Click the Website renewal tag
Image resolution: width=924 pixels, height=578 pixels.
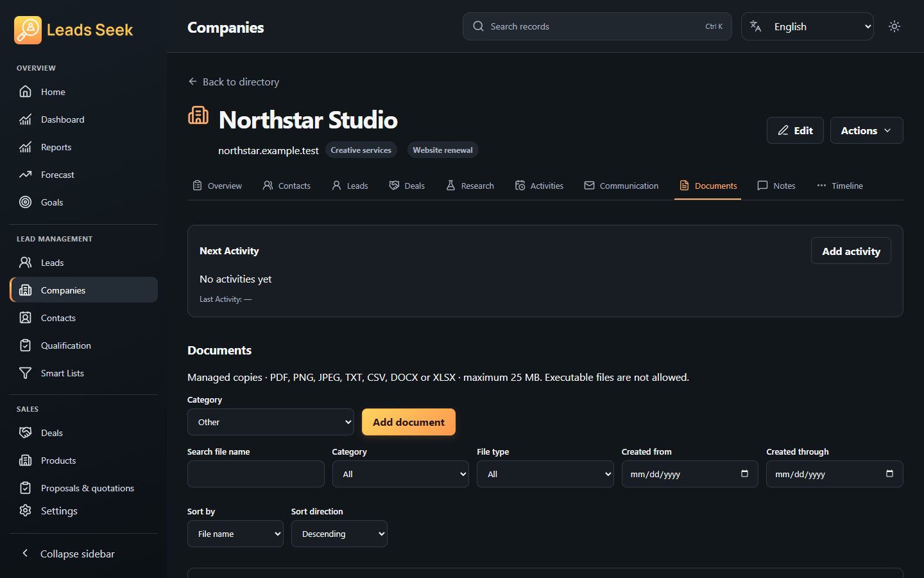(443, 150)
